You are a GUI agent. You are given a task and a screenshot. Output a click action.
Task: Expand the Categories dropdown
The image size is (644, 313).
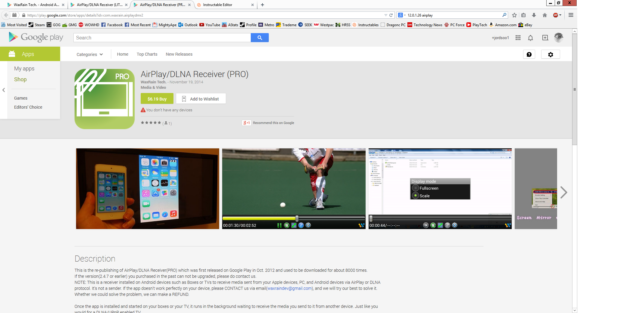pos(90,54)
